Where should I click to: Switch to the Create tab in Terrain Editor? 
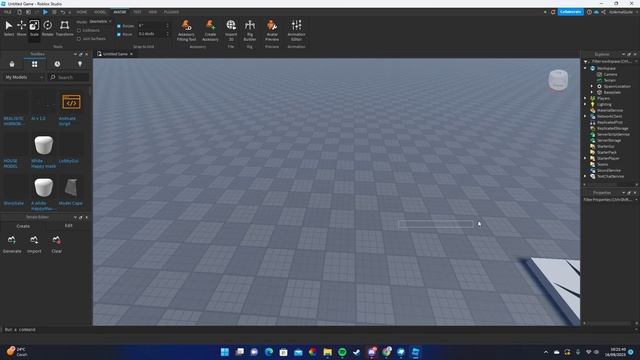[23, 226]
